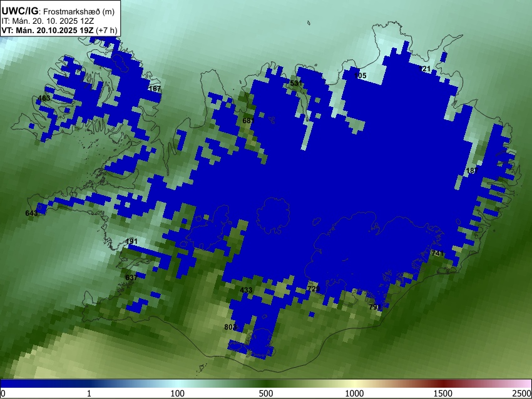Click the 741 label on the map
Image resolution: width=532 pixels, height=399 pixels.
click(437, 253)
